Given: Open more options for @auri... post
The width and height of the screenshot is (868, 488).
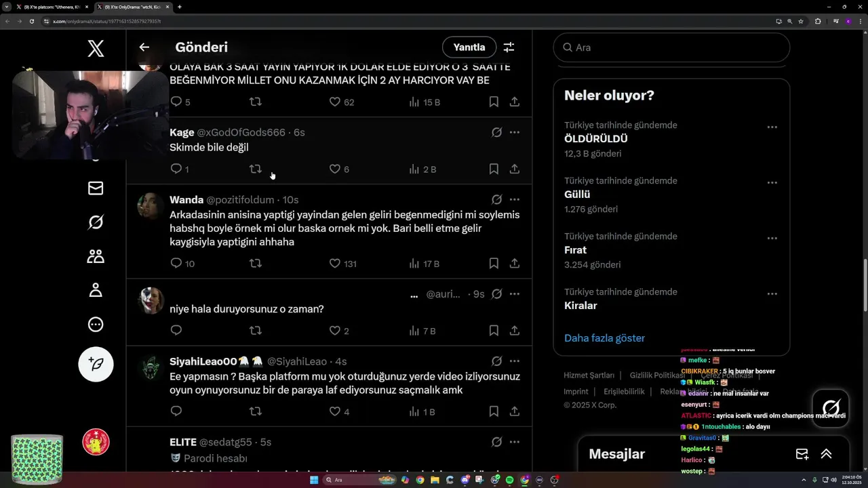Looking at the screenshot, I should (x=515, y=293).
